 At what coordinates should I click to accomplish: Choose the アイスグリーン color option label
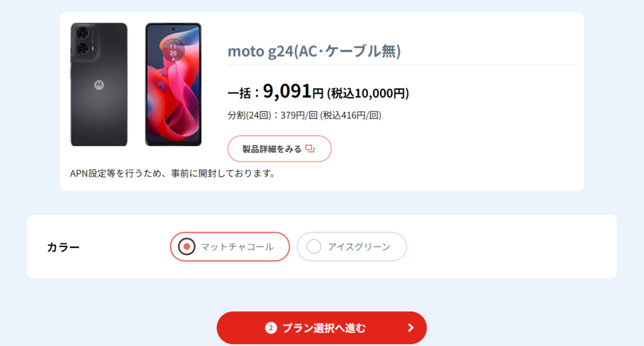point(359,247)
